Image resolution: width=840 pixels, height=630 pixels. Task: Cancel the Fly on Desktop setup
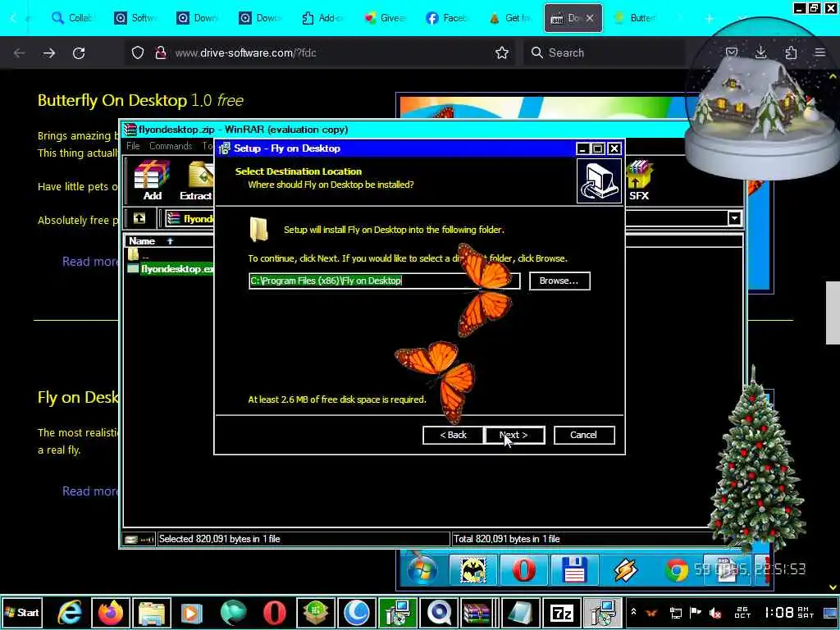pyautogui.click(x=583, y=435)
